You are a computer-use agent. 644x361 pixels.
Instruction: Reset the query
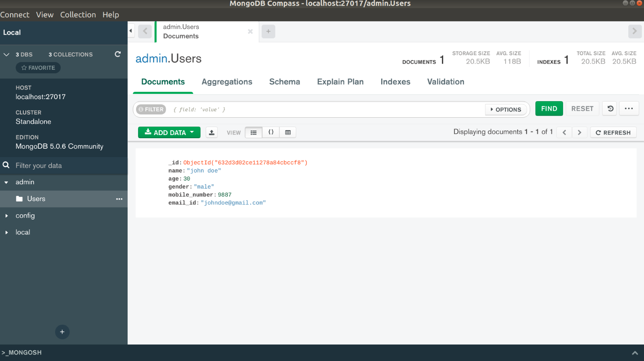tap(582, 109)
